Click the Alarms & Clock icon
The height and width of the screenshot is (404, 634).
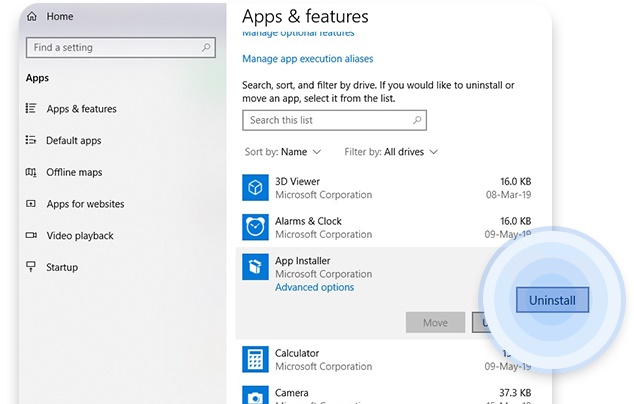(255, 227)
